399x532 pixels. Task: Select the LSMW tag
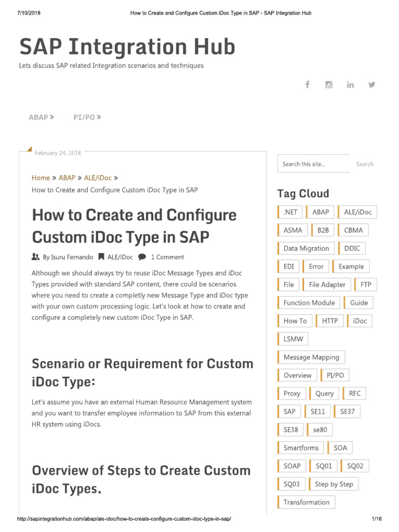click(293, 339)
